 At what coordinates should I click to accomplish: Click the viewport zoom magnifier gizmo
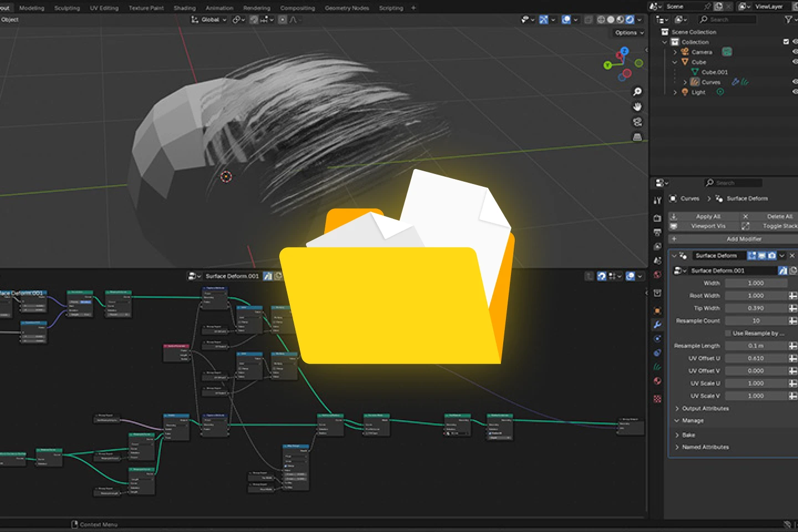click(x=637, y=91)
